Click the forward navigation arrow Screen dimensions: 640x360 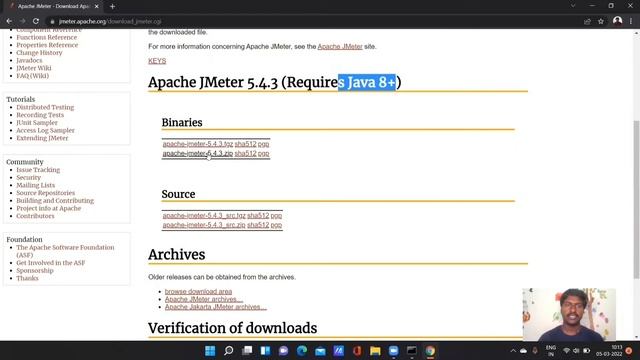click(22, 21)
